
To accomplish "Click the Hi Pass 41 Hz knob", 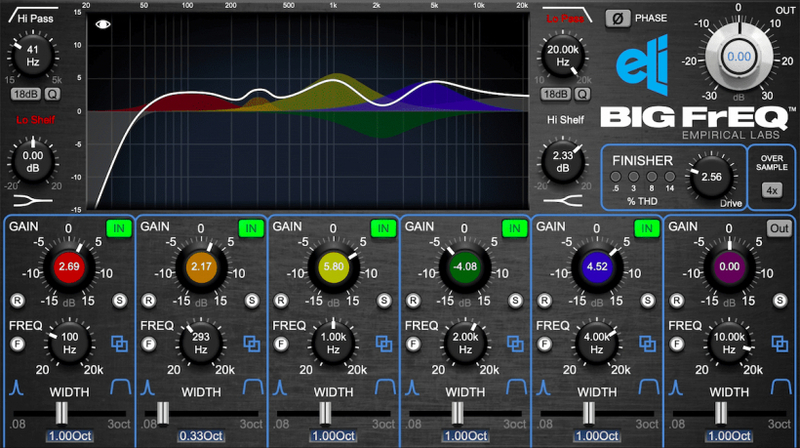I will click(33, 56).
